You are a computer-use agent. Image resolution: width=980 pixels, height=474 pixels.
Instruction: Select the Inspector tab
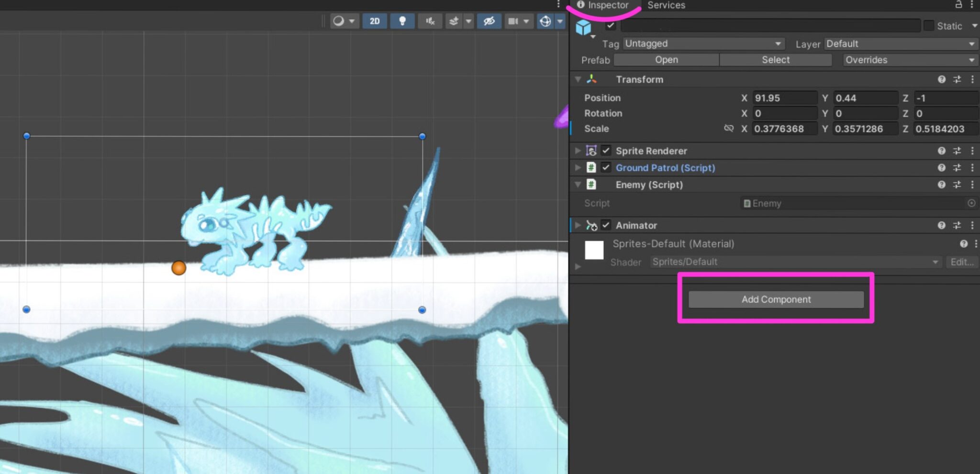click(x=603, y=5)
